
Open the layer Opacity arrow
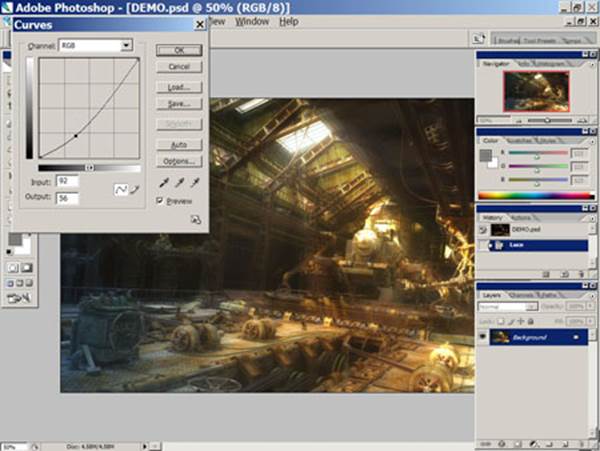(590, 307)
